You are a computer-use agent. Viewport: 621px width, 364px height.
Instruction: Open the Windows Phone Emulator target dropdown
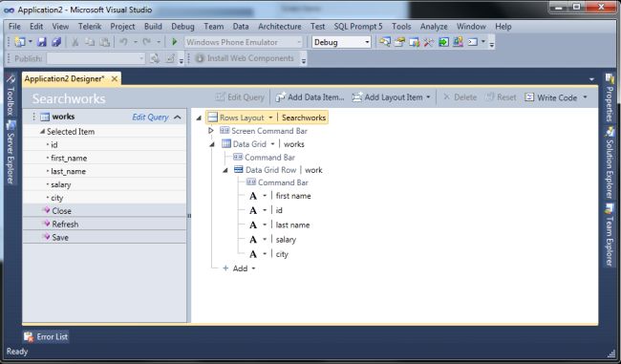[299, 42]
